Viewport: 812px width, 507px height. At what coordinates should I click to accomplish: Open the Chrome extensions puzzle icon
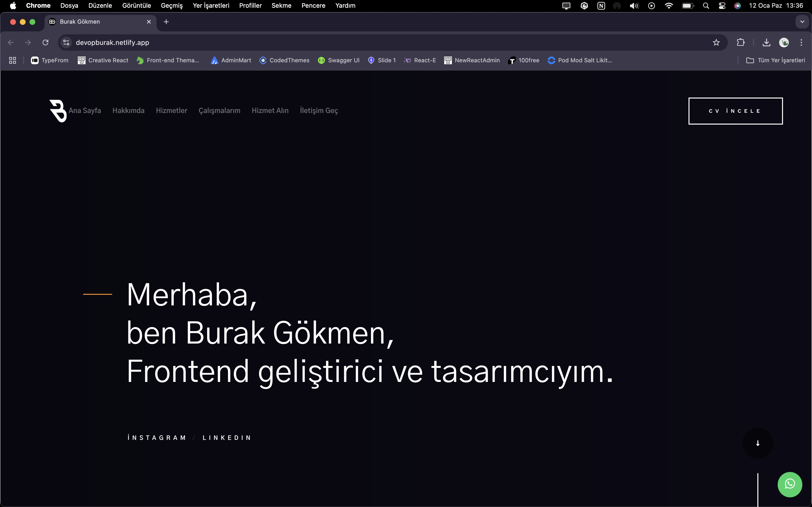[740, 42]
